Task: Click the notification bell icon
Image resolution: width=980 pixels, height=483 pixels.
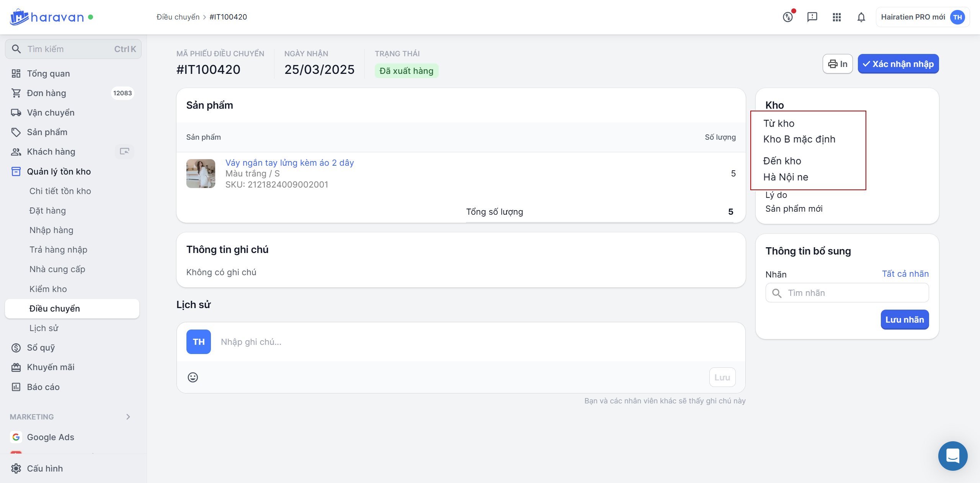Action: tap(861, 17)
